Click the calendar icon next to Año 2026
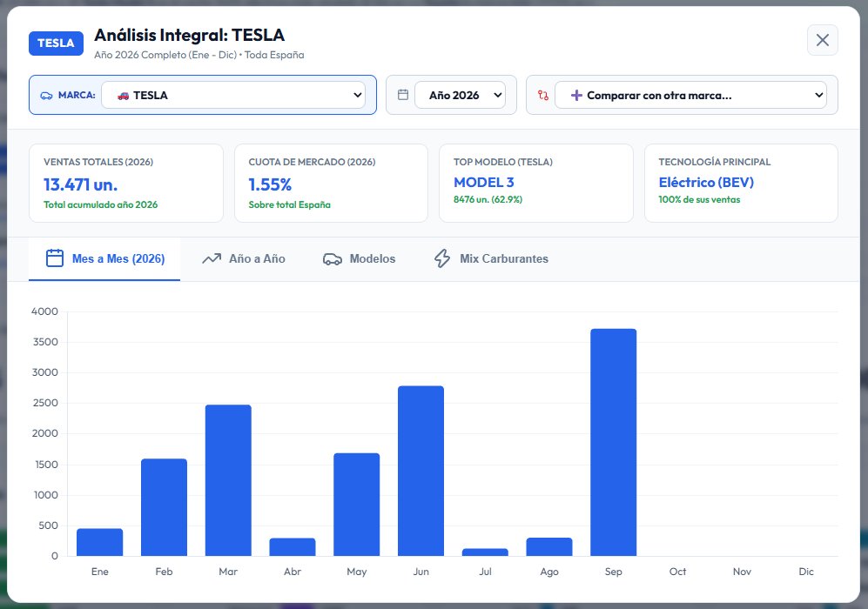The width and height of the screenshot is (868, 609). point(403,95)
